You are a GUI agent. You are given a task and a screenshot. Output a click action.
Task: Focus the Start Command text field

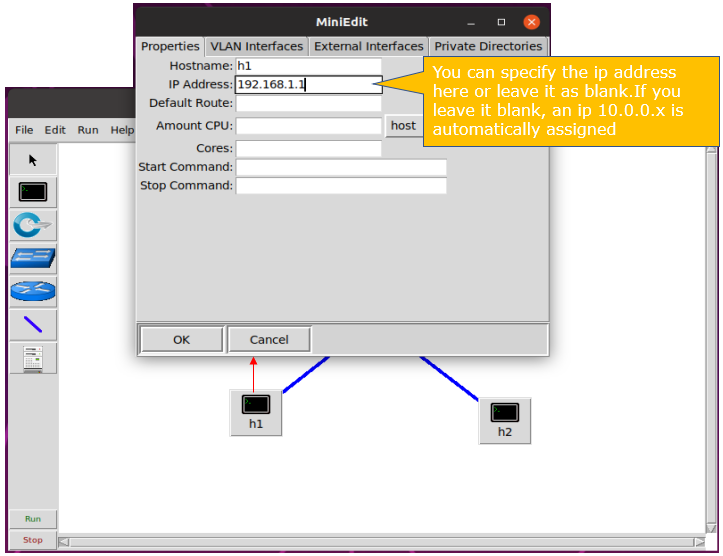pyautogui.click(x=340, y=167)
